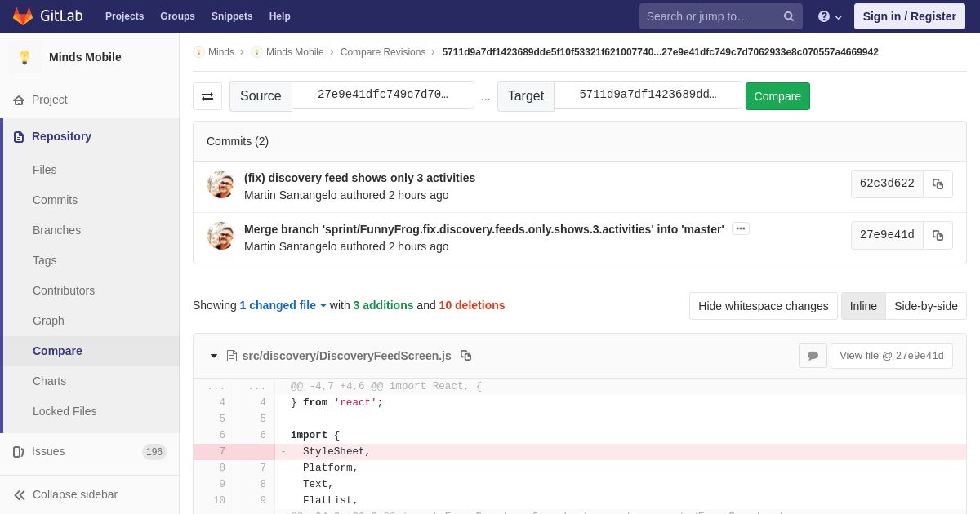The width and height of the screenshot is (980, 514).
Task: Hide whitespace changes in diff
Action: (763, 306)
